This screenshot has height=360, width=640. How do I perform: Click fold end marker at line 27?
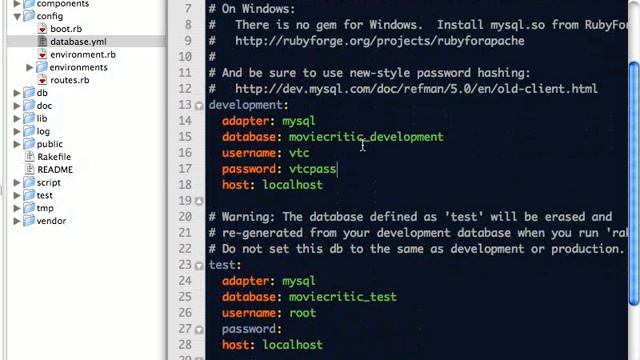(x=199, y=329)
